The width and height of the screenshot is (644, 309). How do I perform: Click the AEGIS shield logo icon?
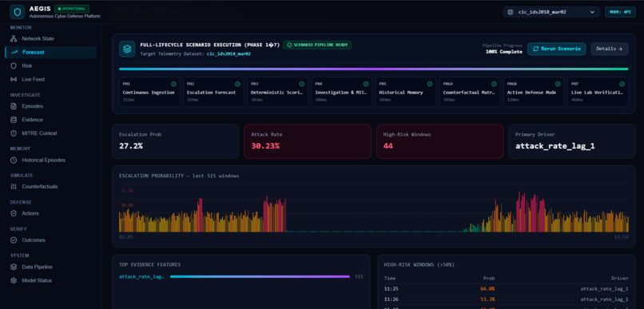(x=18, y=12)
